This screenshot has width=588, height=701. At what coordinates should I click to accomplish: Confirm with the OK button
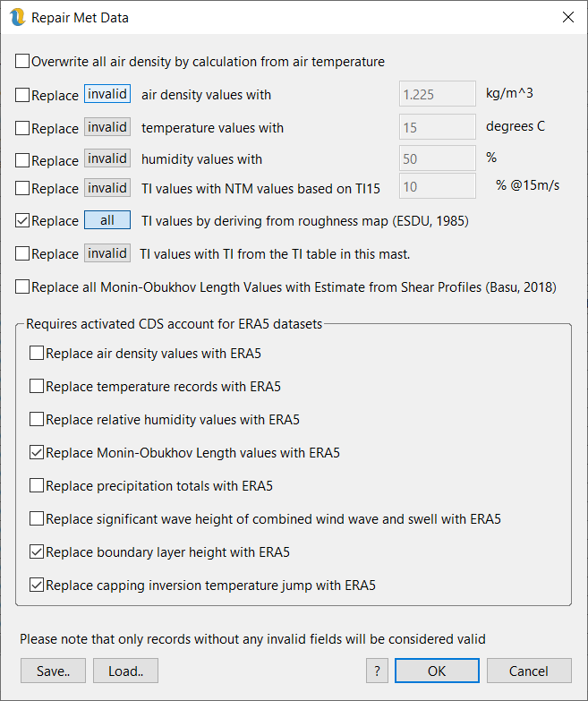tap(437, 671)
